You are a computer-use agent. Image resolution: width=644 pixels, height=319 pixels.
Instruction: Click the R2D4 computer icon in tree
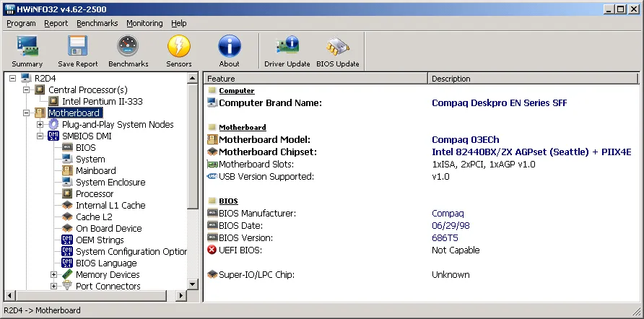26,78
